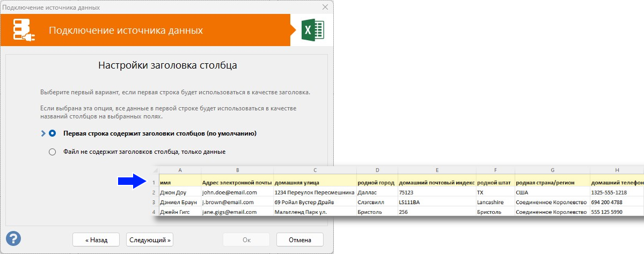The image size is (644, 254).
Task: Click cell 'jane.gigs@email.com'
Action: (237, 212)
